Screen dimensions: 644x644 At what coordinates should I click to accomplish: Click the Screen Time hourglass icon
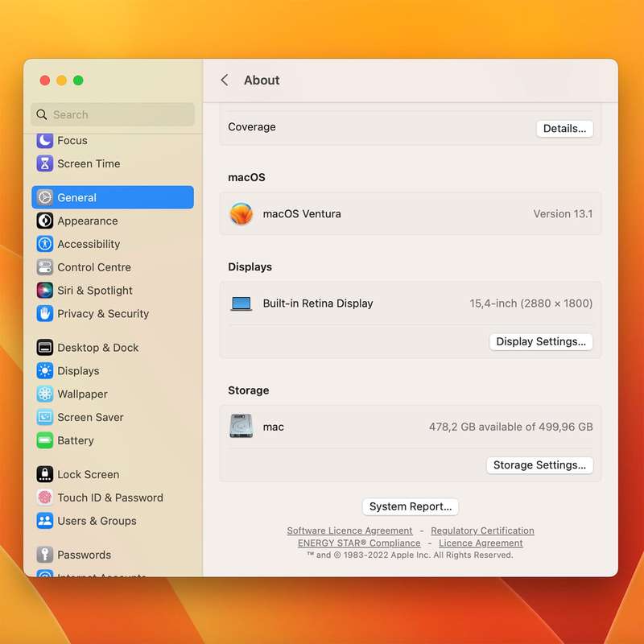[45, 163]
